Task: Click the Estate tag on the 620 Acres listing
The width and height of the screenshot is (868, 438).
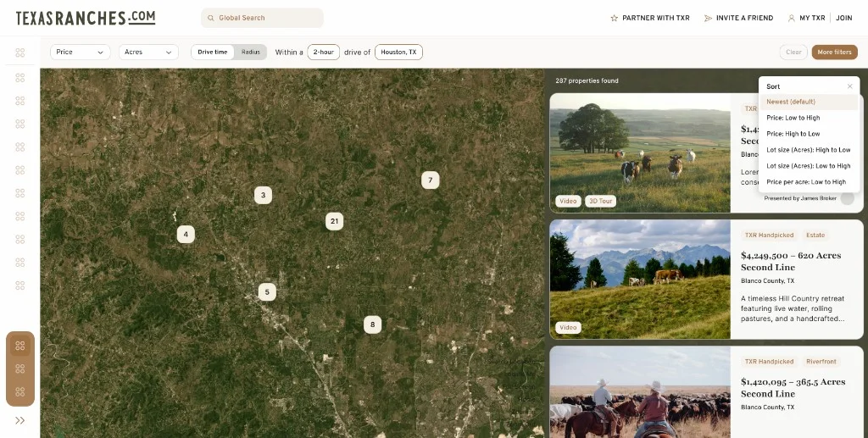Action: 815,235
